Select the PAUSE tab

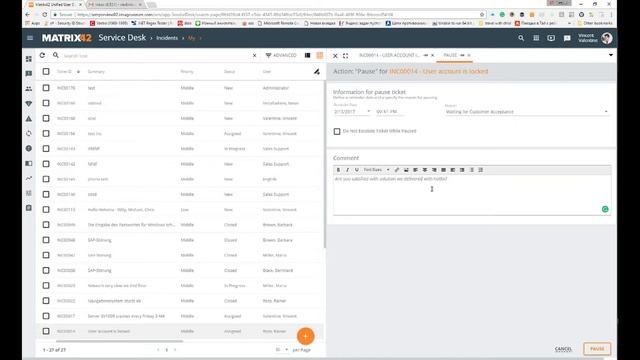[450, 55]
